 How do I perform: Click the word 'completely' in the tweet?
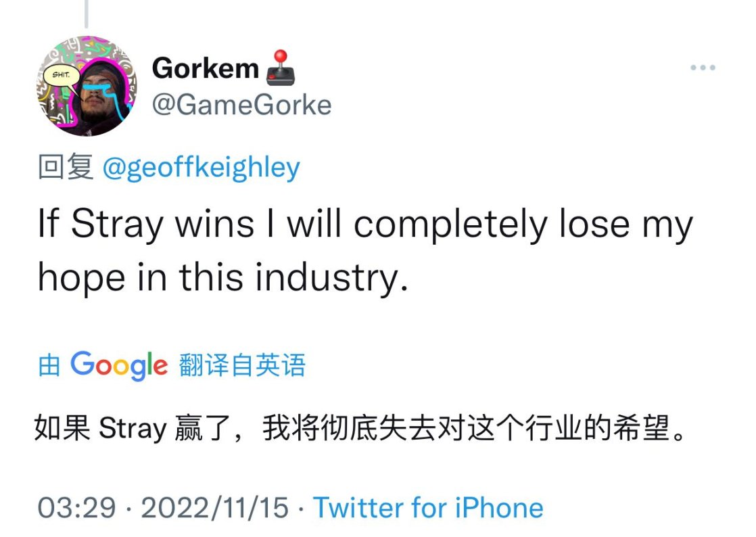(x=451, y=225)
